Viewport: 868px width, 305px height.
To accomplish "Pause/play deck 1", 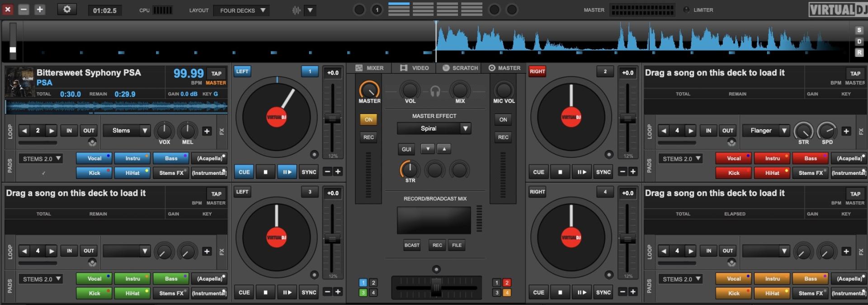I will tap(287, 172).
